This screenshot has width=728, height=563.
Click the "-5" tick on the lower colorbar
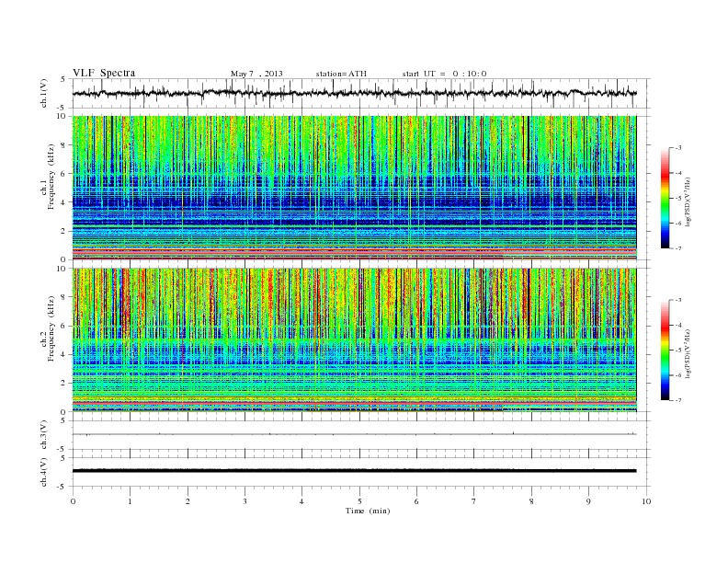point(677,350)
